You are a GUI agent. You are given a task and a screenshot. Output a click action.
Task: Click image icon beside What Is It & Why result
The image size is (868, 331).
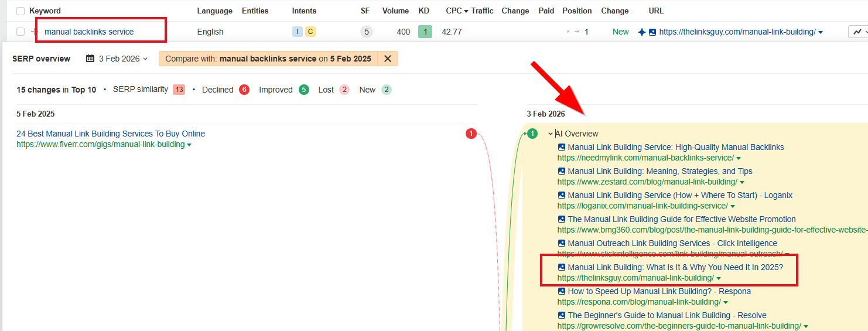[x=562, y=267]
